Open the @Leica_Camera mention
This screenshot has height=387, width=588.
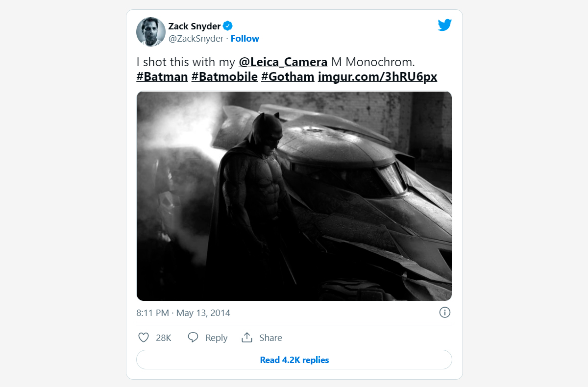(283, 62)
